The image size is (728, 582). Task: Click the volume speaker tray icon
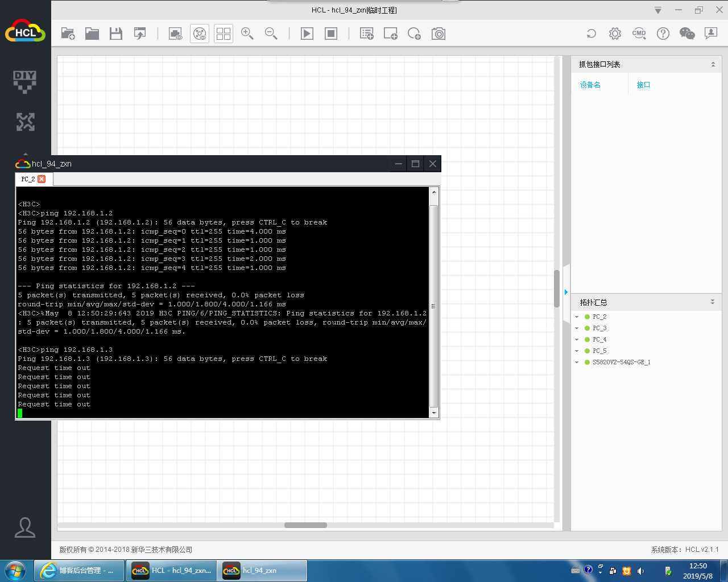[x=641, y=571]
